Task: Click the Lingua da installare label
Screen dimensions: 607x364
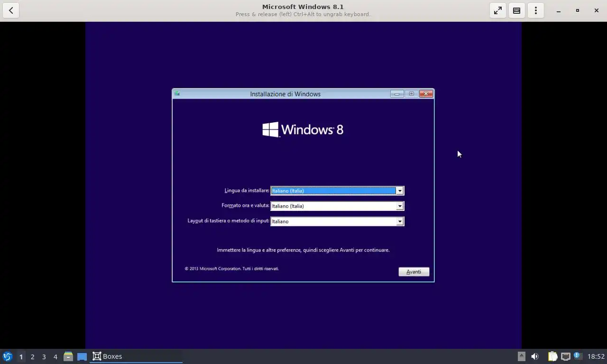Action: [247, 191]
